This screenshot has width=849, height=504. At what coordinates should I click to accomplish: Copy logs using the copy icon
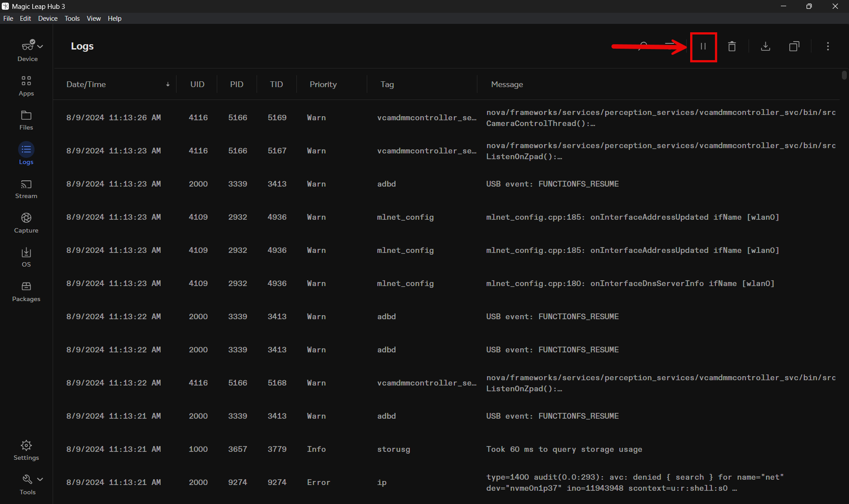(794, 46)
